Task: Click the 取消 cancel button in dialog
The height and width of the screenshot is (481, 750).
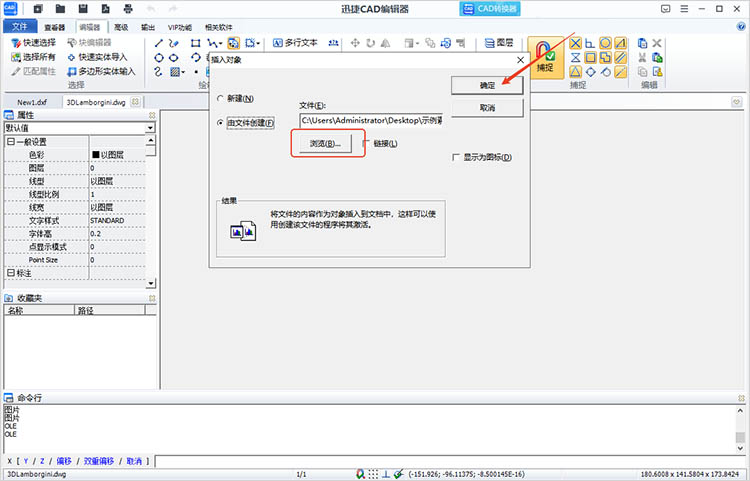Action: 487,108
